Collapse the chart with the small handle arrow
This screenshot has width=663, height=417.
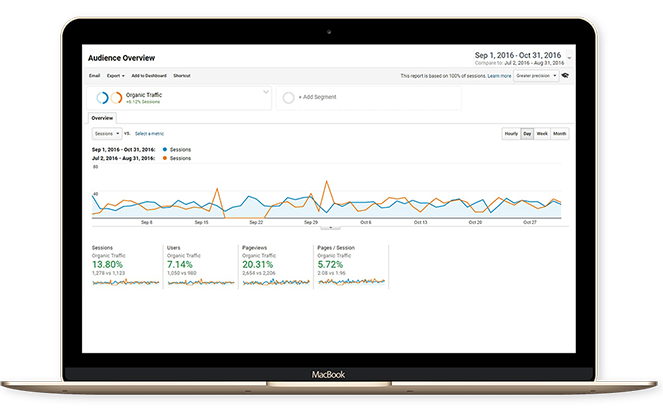coord(330,228)
